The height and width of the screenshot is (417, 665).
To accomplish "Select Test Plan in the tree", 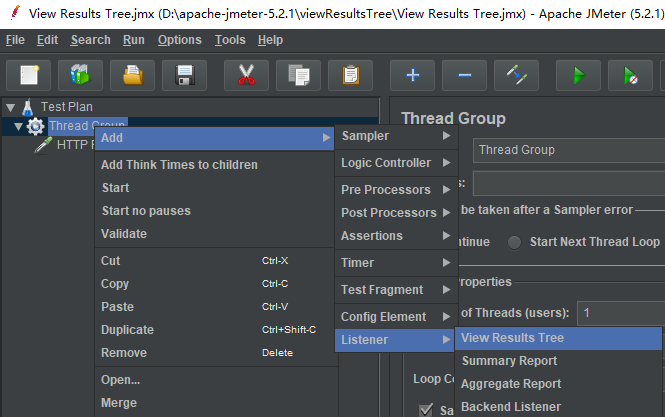I will point(66,107).
